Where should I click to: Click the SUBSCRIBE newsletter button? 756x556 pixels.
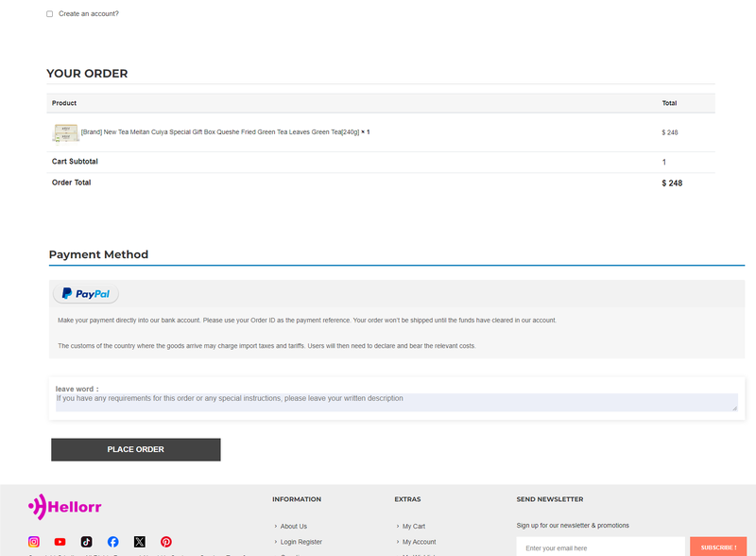718,547
